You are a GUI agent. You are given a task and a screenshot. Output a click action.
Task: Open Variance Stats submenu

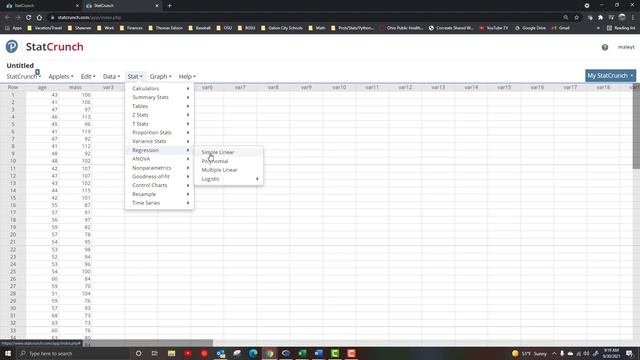159,141
